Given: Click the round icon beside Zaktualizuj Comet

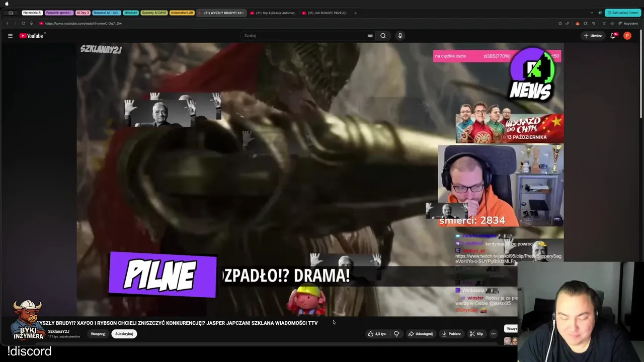Looking at the screenshot, I should (x=600, y=13).
